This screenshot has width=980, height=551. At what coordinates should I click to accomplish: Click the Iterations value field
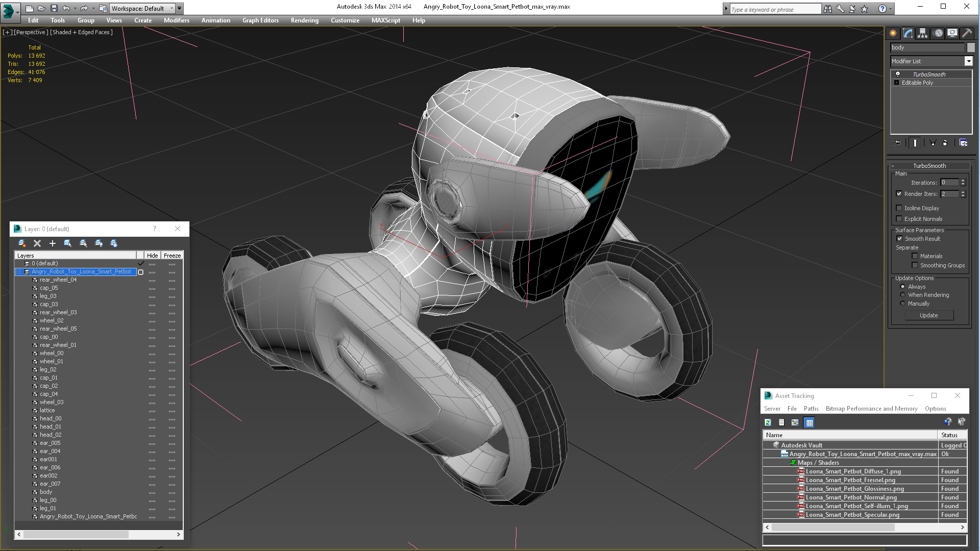[x=949, y=183]
